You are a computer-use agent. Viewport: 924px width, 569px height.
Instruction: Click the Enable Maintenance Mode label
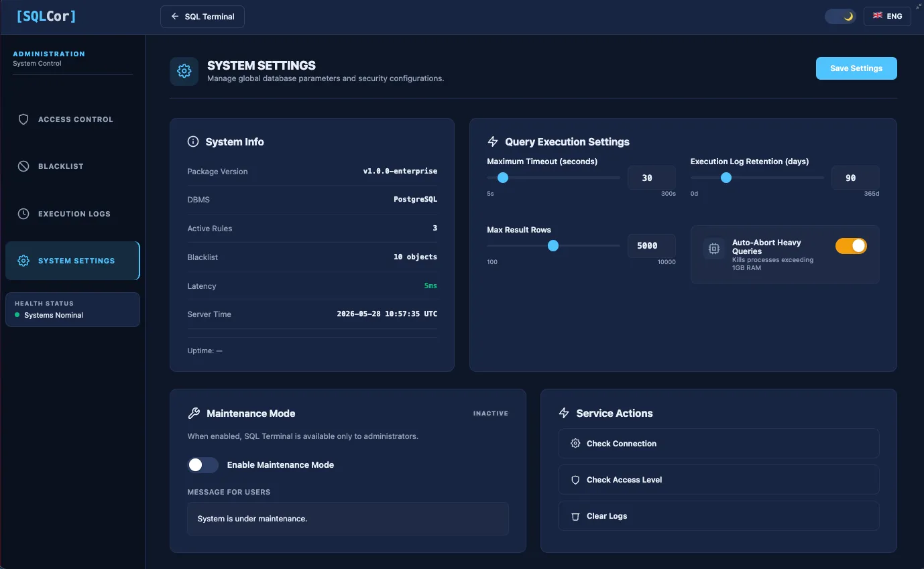280,465
